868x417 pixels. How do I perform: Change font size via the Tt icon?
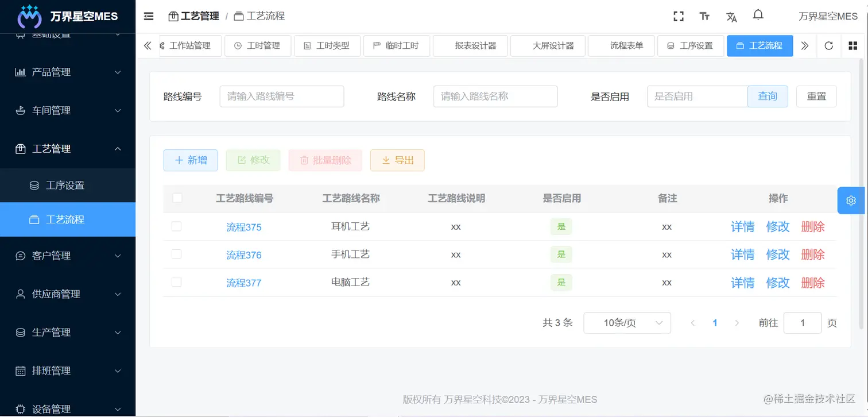704,17
